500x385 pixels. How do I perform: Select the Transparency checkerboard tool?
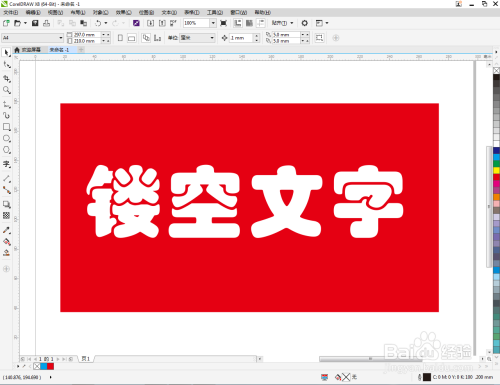6,216
